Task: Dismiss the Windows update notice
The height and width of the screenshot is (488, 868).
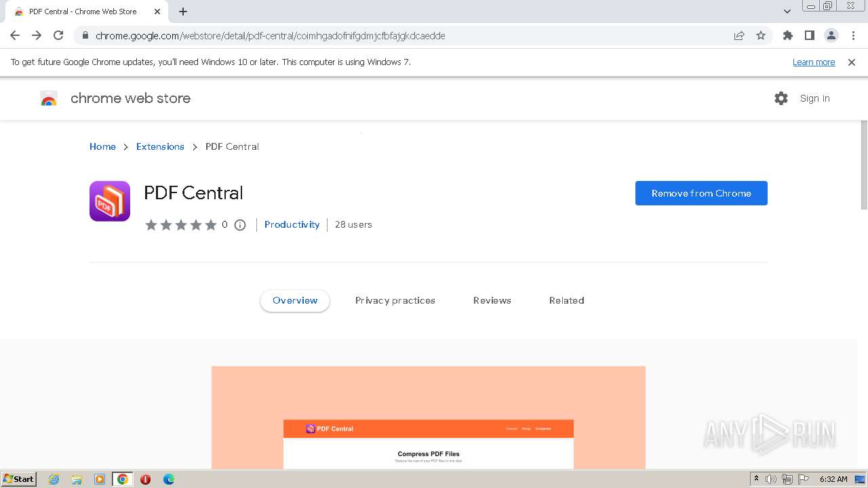Action: (852, 62)
